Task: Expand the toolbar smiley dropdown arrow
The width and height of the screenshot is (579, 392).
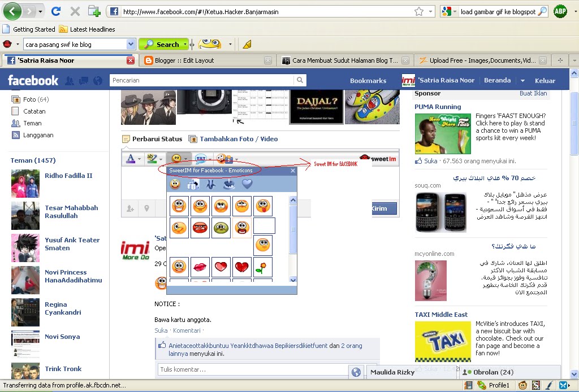Action: [231, 44]
